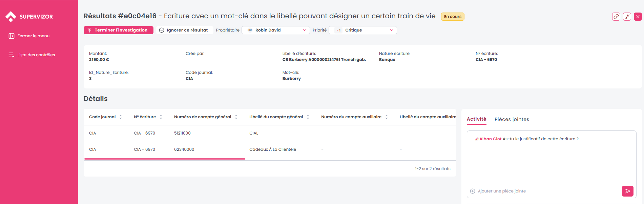
Task: Open the Propriétaire dropdown Robin David
Action: tap(275, 30)
